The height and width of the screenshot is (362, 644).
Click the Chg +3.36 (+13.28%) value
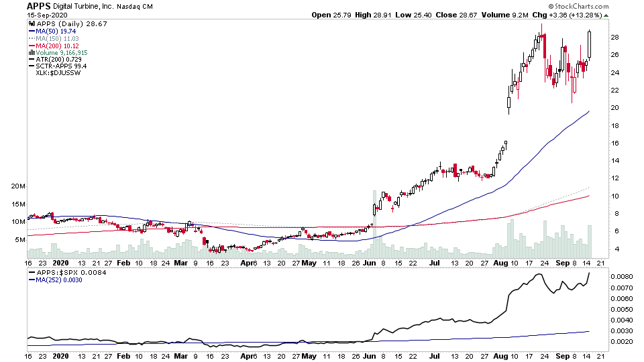568,15
